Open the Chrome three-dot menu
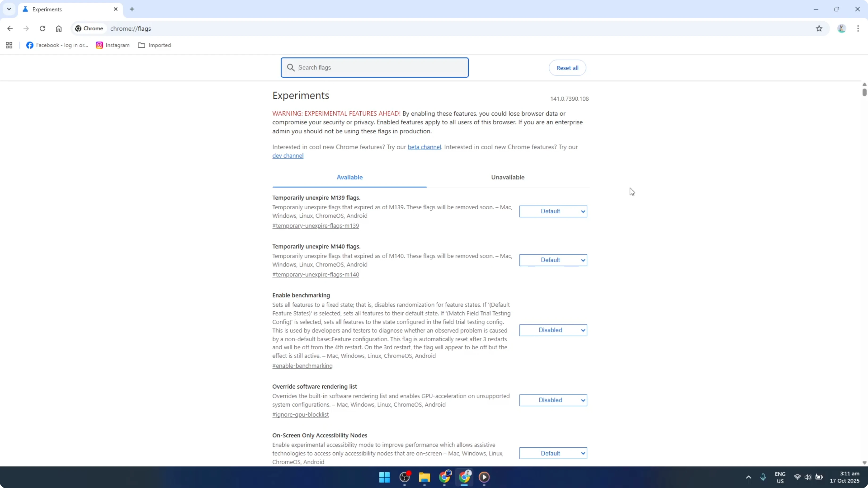 coord(858,28)
